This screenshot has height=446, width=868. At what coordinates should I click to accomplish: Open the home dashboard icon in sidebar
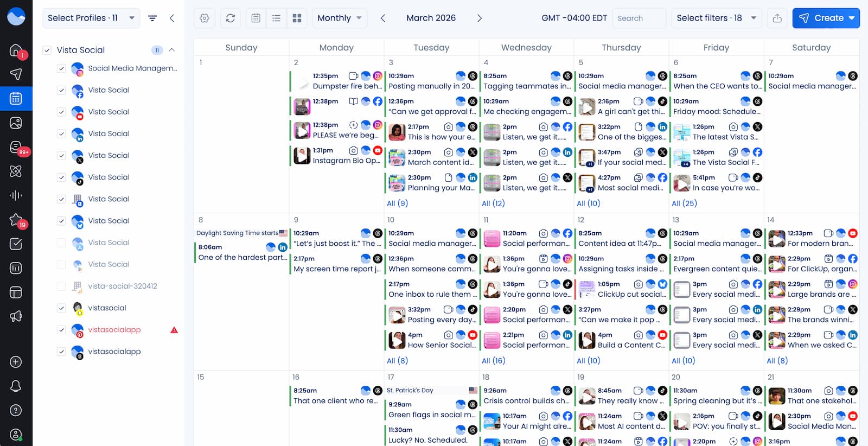click(x=16, y=50)
